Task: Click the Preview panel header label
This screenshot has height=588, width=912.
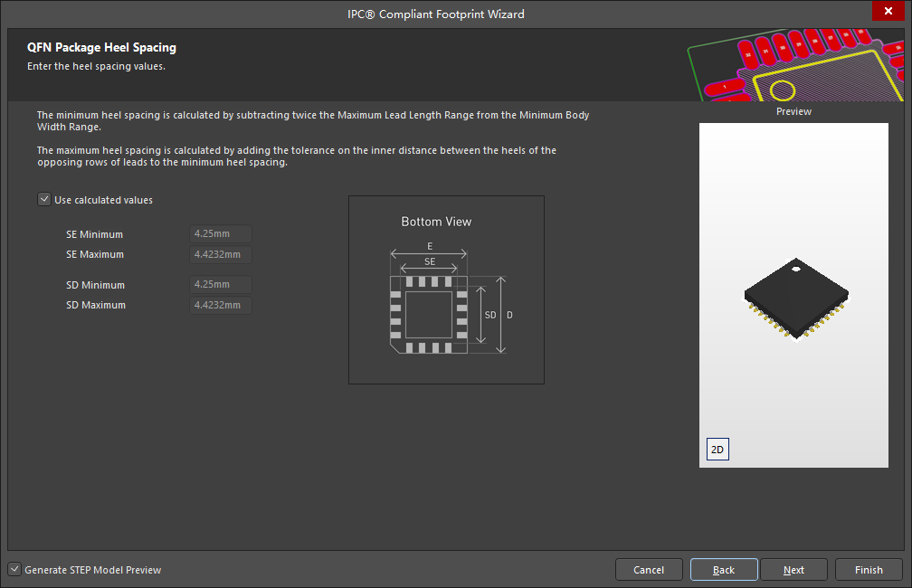Action: (793, 111)
